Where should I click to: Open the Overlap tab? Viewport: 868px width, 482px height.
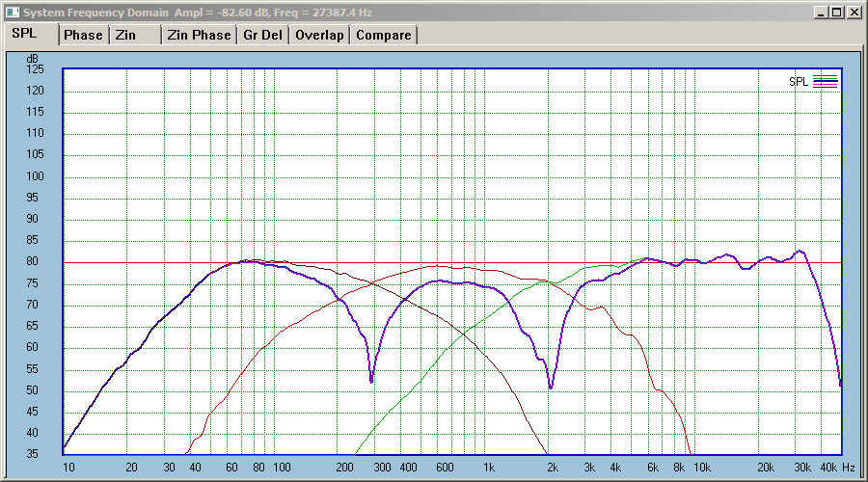pos(319,35)
